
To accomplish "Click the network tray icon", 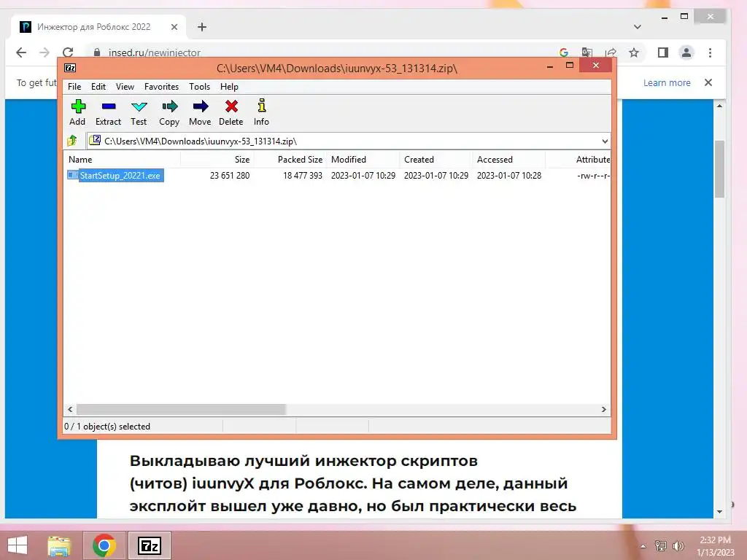I will point(661,545).
